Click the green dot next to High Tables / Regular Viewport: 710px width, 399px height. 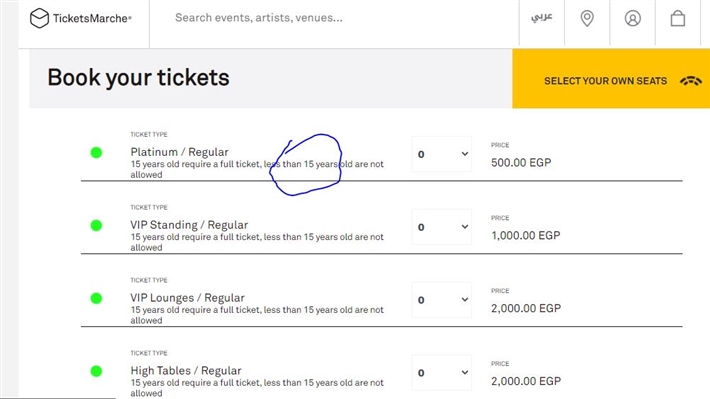96,371
